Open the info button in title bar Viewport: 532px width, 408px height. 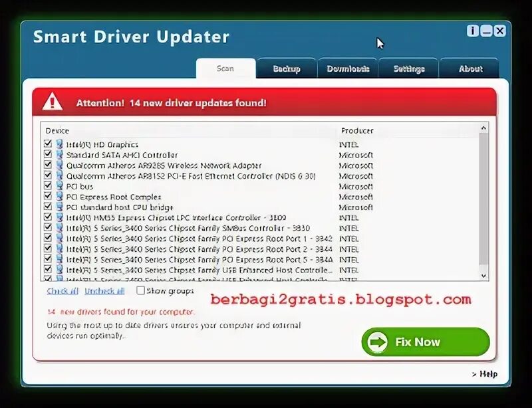(473, 31)
